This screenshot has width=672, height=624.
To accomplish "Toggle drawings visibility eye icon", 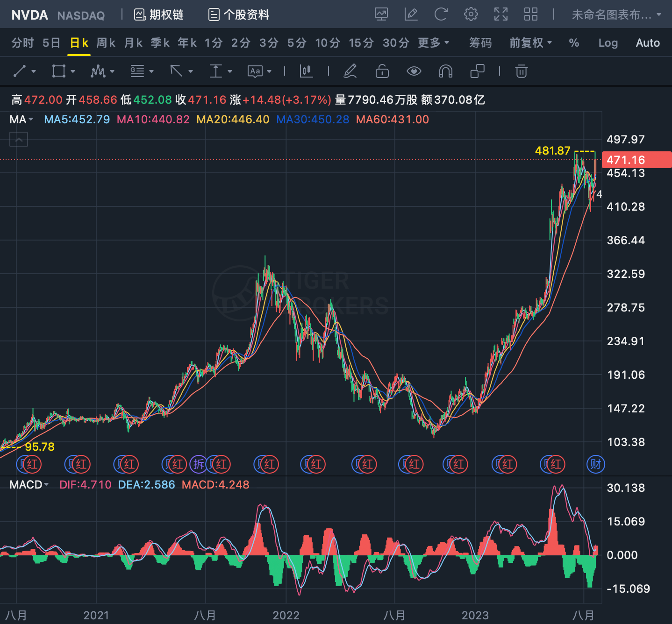I will tap(414, 71).
